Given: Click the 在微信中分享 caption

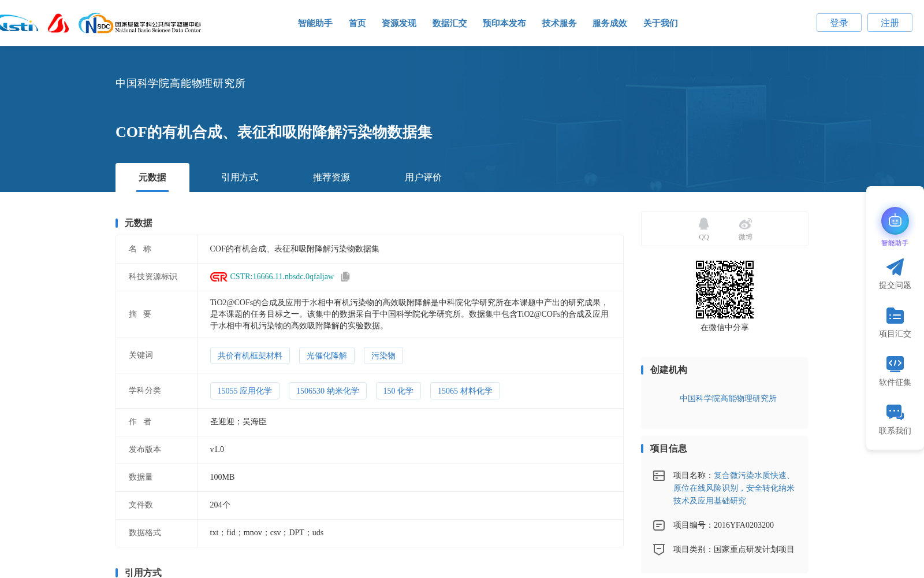Looking at the screenshot, I should (x=725, y=327).
